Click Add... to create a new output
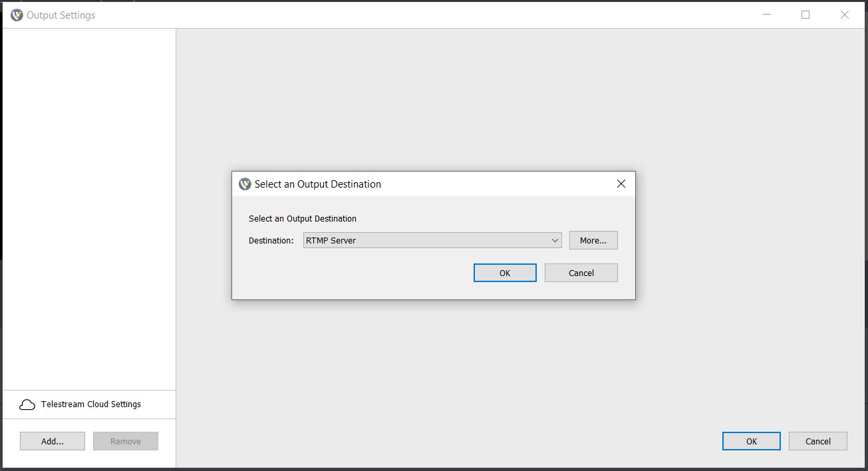The width and height of the screenshot is (868, 471). click(52, 440)
